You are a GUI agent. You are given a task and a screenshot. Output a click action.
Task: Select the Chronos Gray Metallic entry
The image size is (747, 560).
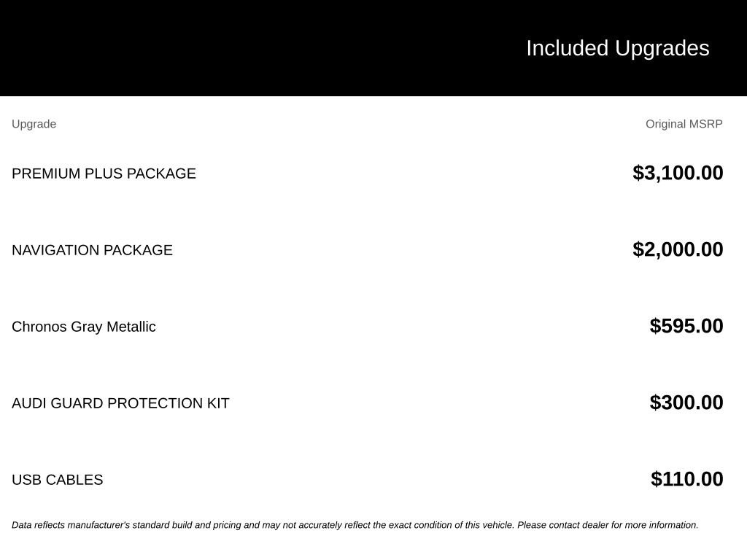point(84,327)
